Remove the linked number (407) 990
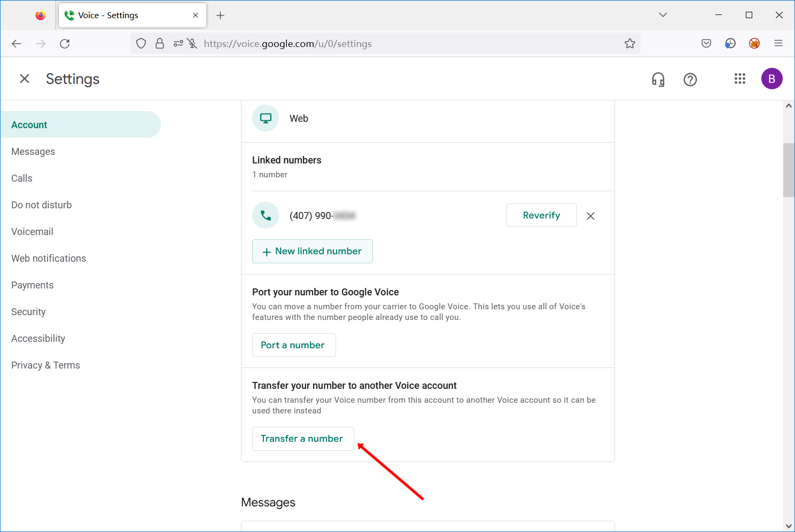This screenshot has height=532, width=795. point(590,216)
